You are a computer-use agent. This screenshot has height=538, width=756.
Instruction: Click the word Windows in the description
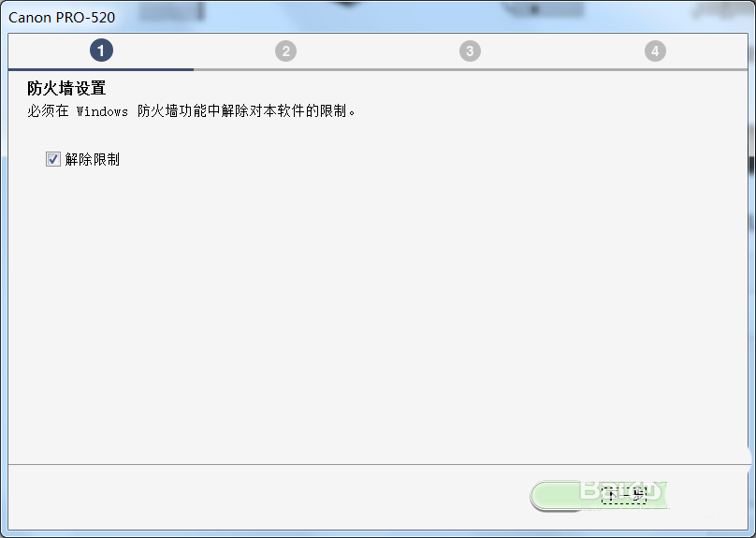pos(102,111)
